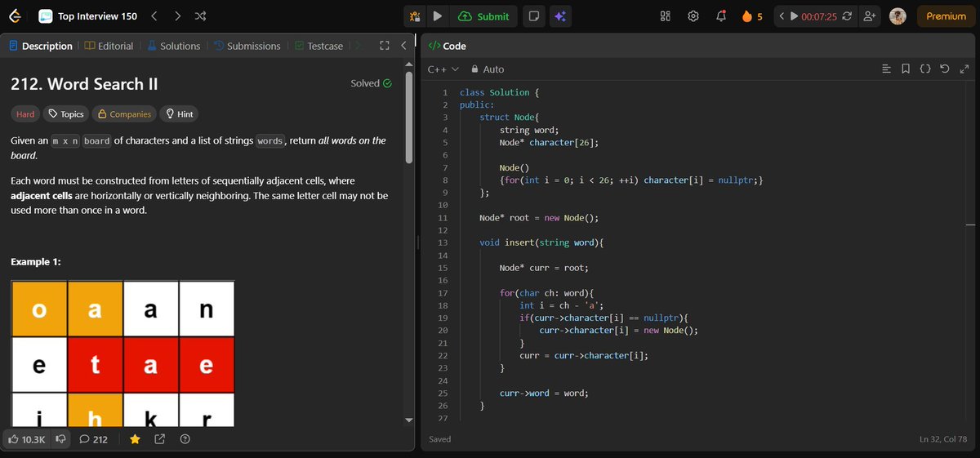Open the C++ language dropdown

click(443, 69)
